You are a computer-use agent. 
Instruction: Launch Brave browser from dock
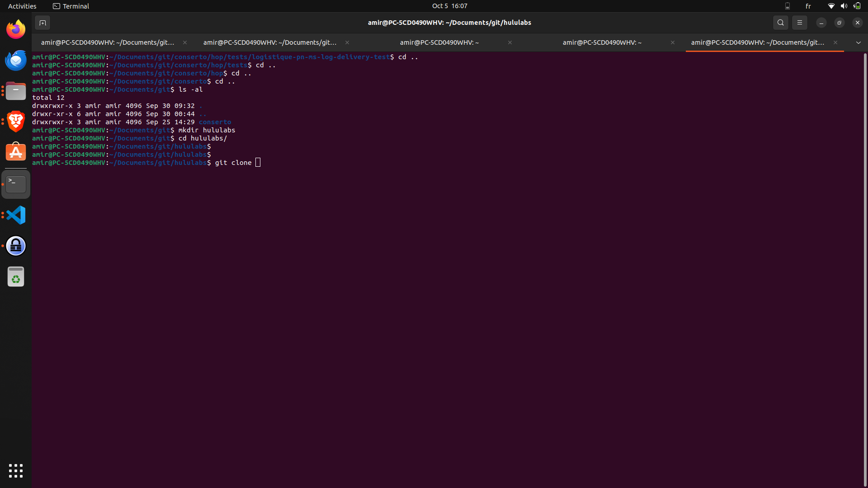click(x=16, y=122)
